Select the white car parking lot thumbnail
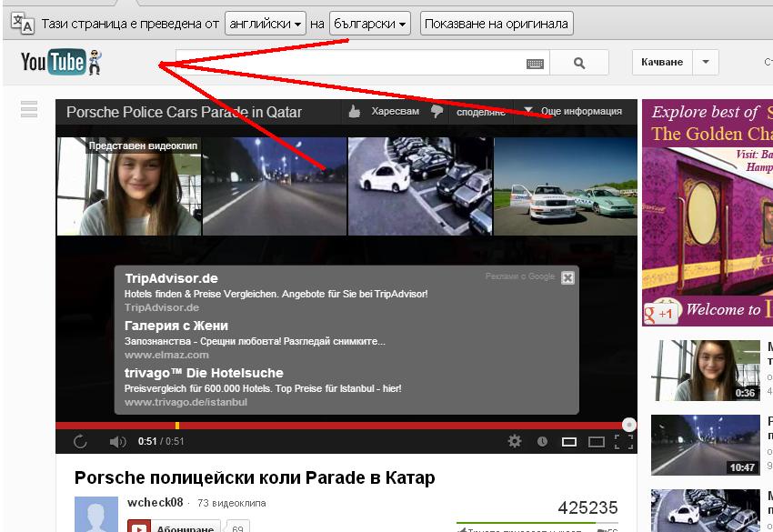 [x=420, y=186]
